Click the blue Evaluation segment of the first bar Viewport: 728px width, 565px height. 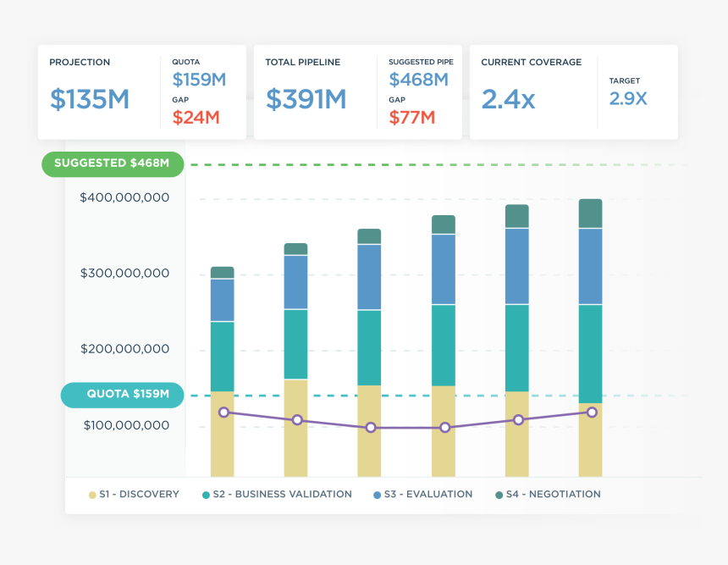223,300
